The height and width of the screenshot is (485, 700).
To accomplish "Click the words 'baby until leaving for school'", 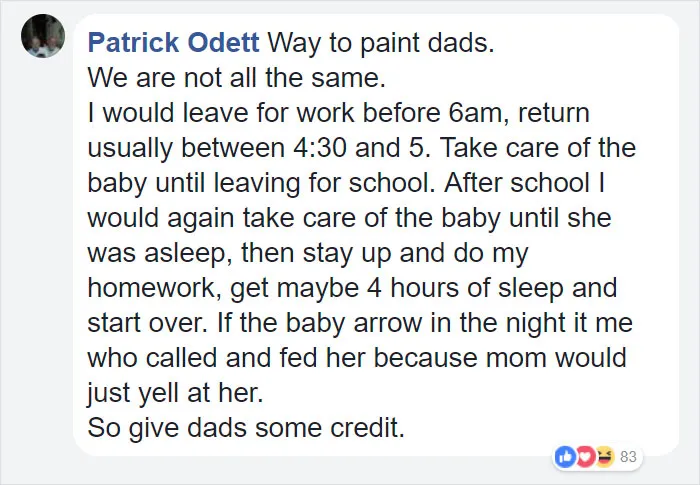I will pos(258,183).
